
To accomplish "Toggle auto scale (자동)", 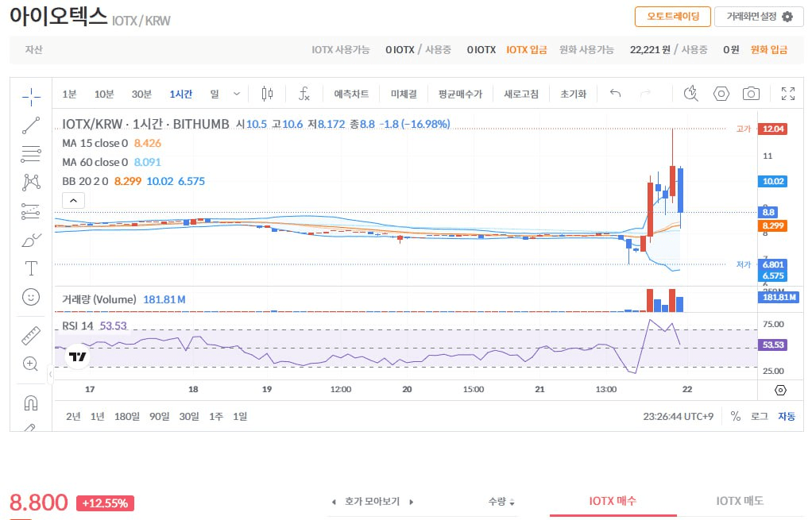I will [786, 416].
